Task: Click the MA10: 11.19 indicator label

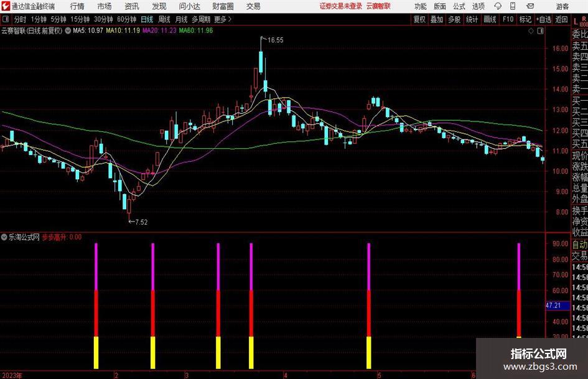Action: [123, 30]
